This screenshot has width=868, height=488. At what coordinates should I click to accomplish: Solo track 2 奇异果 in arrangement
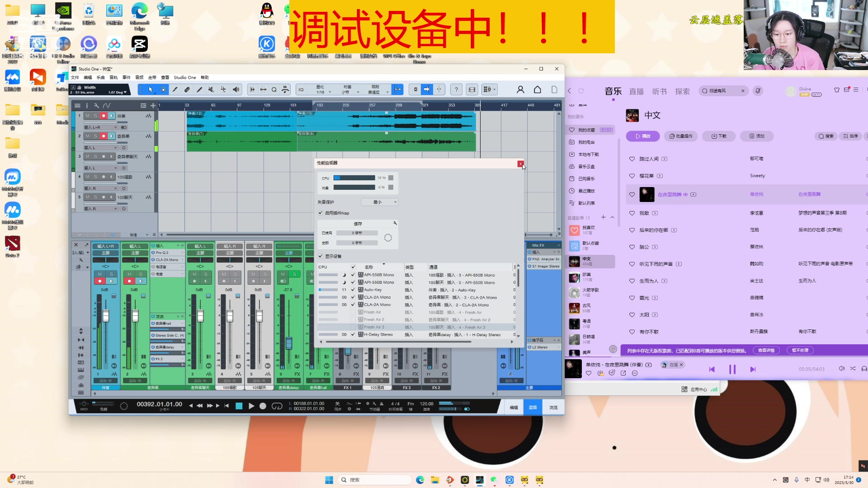95,136
